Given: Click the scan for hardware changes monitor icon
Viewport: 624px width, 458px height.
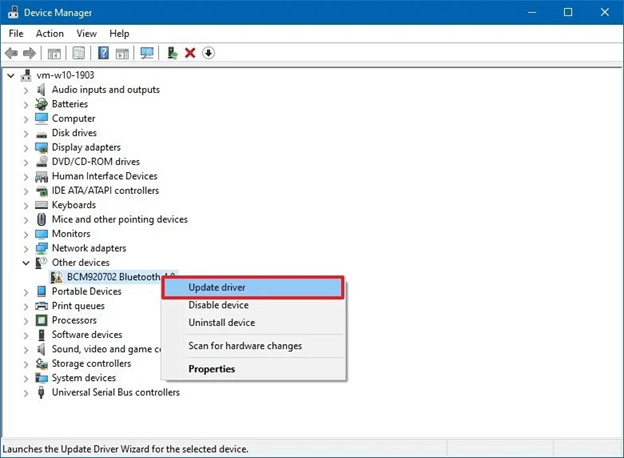Looking at the screenshot, I should 147,53.
